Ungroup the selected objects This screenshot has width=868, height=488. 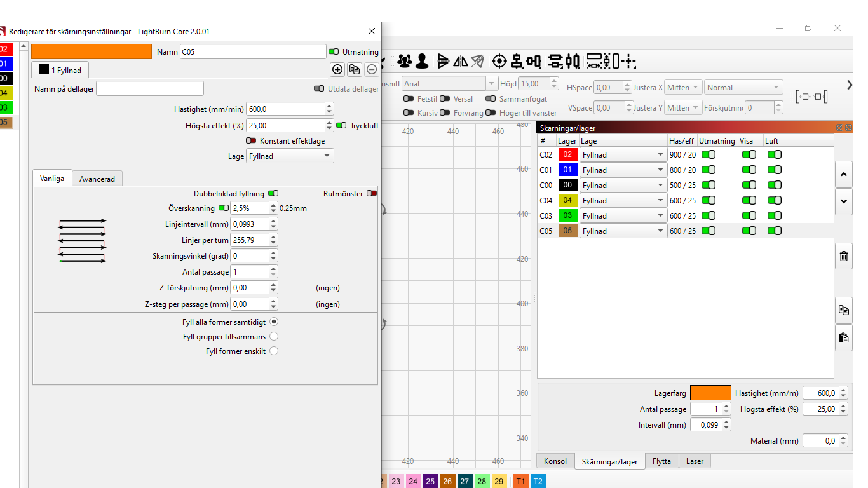[x=421, y=61]
